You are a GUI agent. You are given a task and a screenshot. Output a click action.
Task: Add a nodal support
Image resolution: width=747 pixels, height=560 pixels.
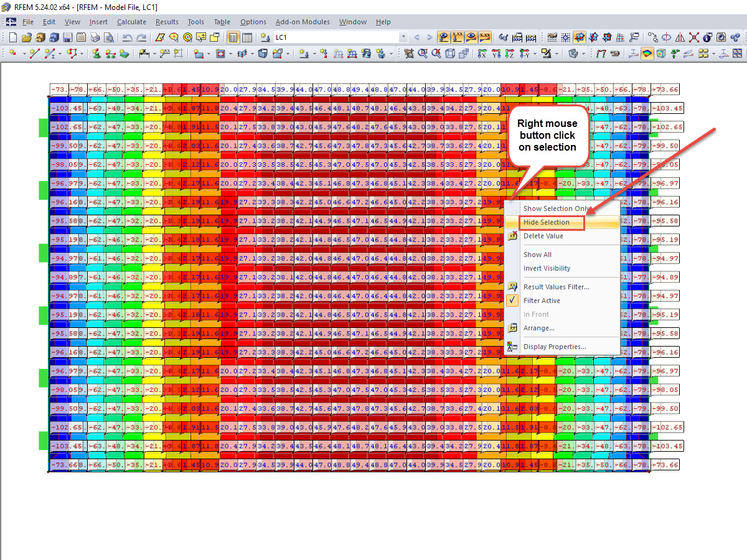96,54
